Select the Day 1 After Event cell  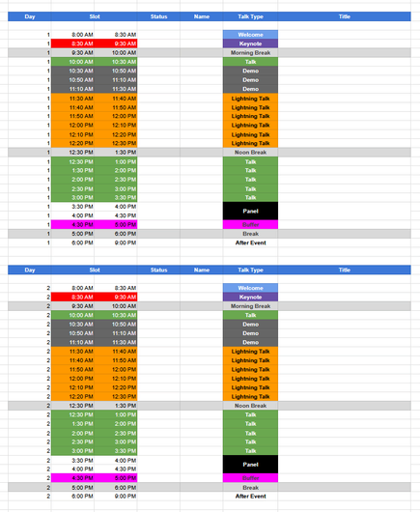point(250,242)
